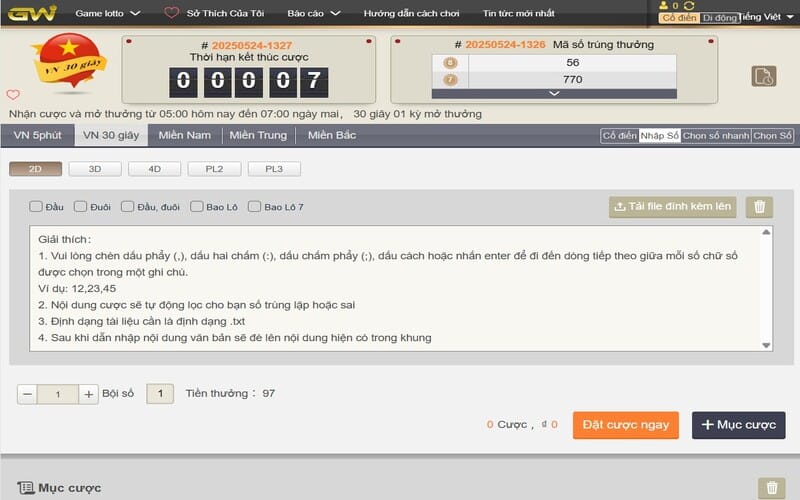Switch to Miền Bắc tab
Viewport: 800px width, 500px height.
click(332, 135)
